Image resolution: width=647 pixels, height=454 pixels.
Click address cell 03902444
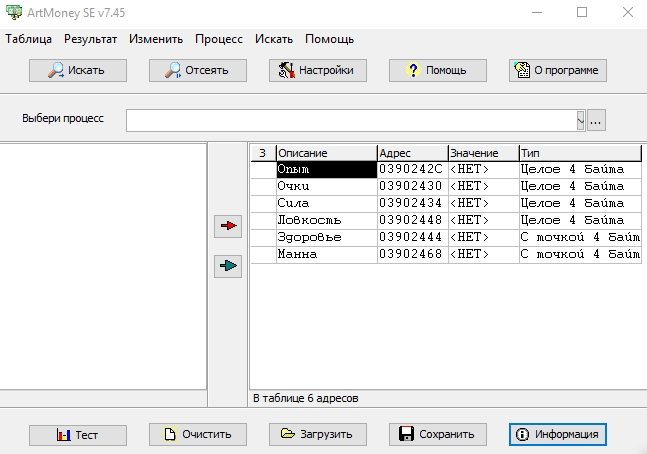point(413,237)
